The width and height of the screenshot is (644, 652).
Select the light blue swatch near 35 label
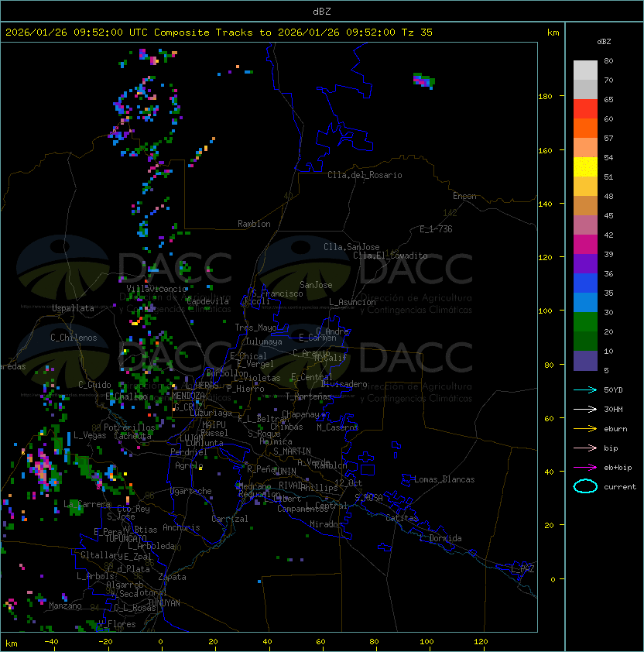tap(585, 302)
